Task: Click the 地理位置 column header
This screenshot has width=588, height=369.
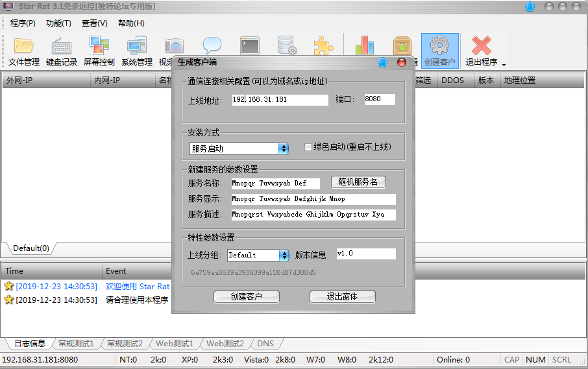Action: (542, 80)
